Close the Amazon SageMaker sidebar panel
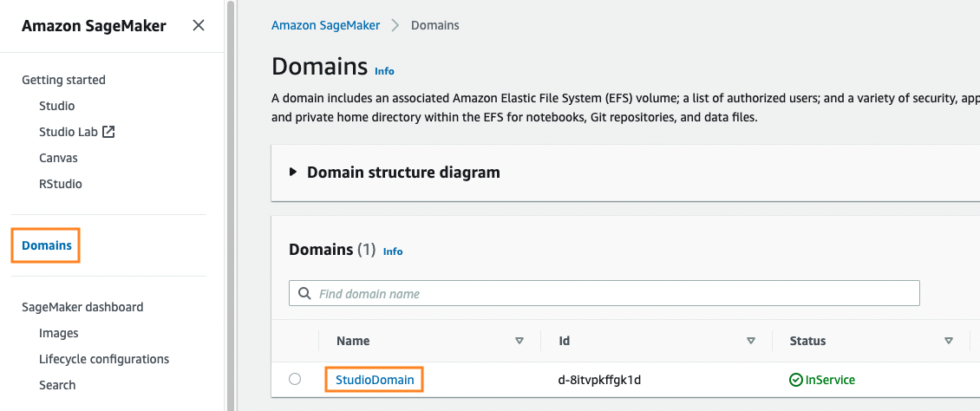Viewport: 980px width, 411px height. click(198, 26)
